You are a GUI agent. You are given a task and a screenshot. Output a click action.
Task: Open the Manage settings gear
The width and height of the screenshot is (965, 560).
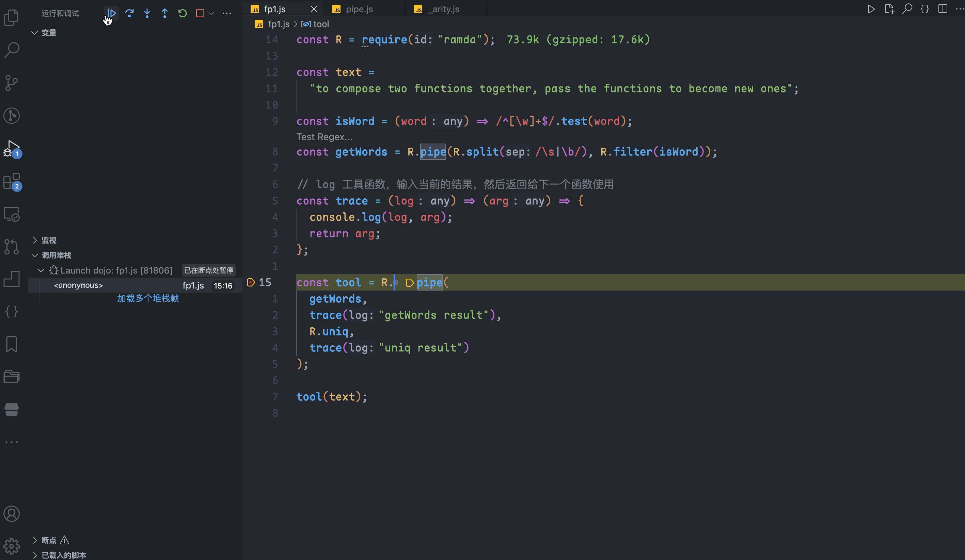pos(12,546)
